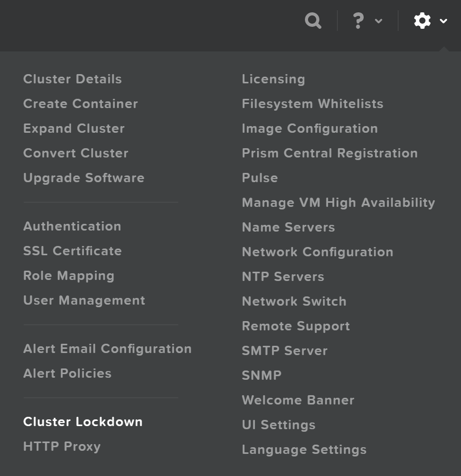Open the search magnifier icon
Screen dimensions: 461x476
(313, 21)
